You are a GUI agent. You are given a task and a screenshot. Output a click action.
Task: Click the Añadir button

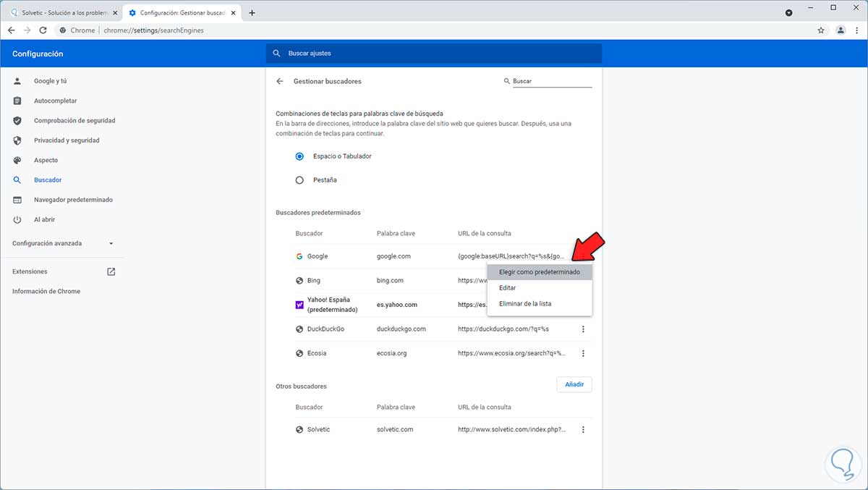point(574,384)
